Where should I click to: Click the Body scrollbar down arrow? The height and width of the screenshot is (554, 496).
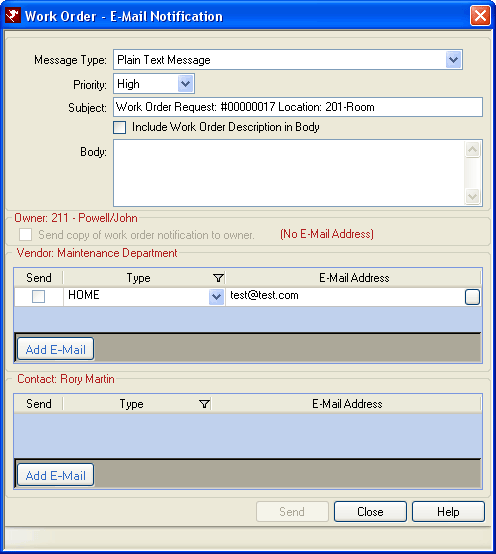tap(473, 196)
